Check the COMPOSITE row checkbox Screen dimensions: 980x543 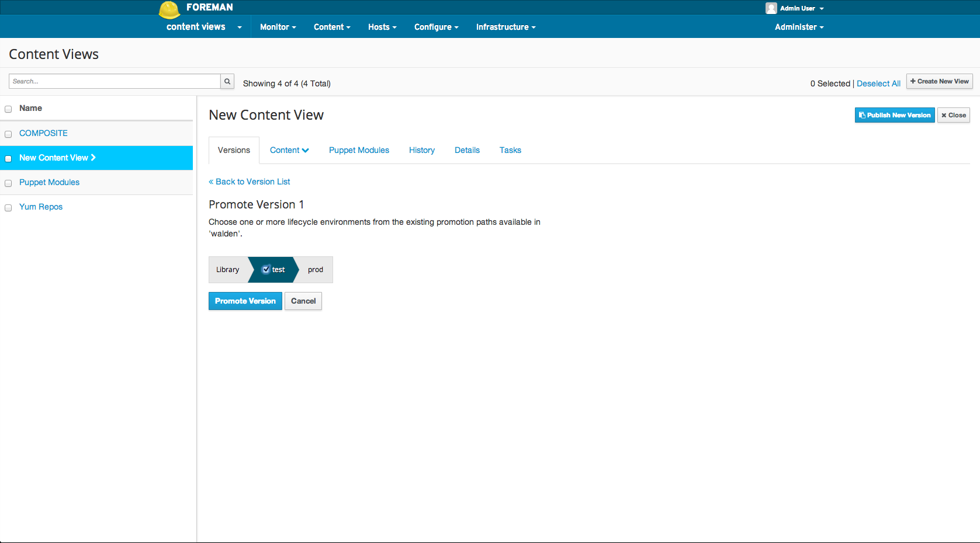(x=8, y=134)
